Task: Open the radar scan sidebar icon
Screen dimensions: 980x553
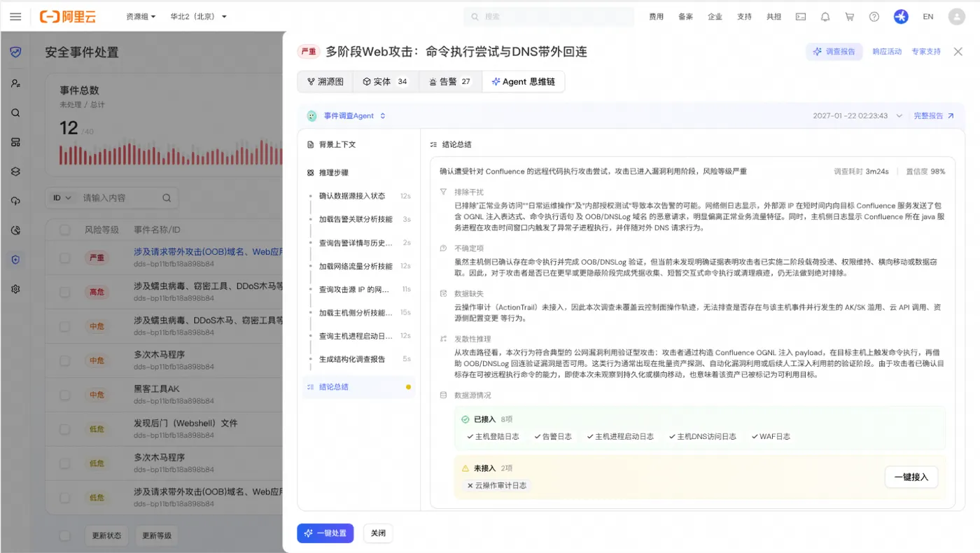Action: click(x=15, y=230)
